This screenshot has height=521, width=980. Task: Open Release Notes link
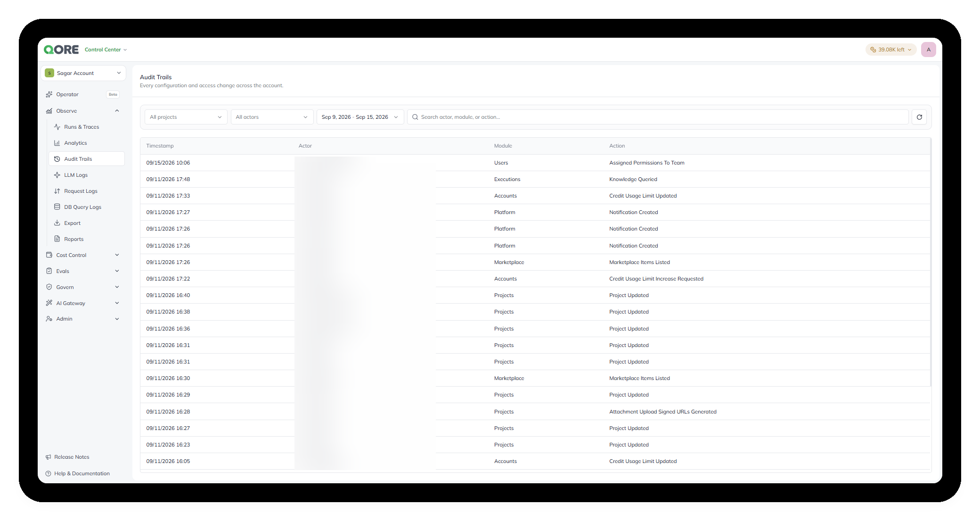[x=72, y=457]
